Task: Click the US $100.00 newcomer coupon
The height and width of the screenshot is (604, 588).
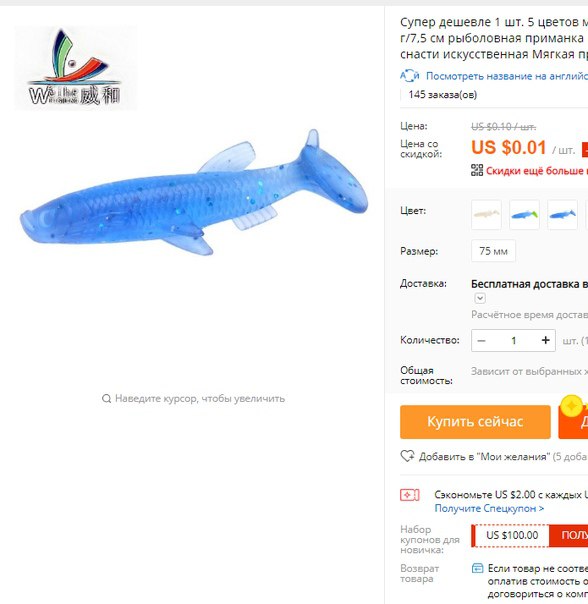Action: point(512,535)
